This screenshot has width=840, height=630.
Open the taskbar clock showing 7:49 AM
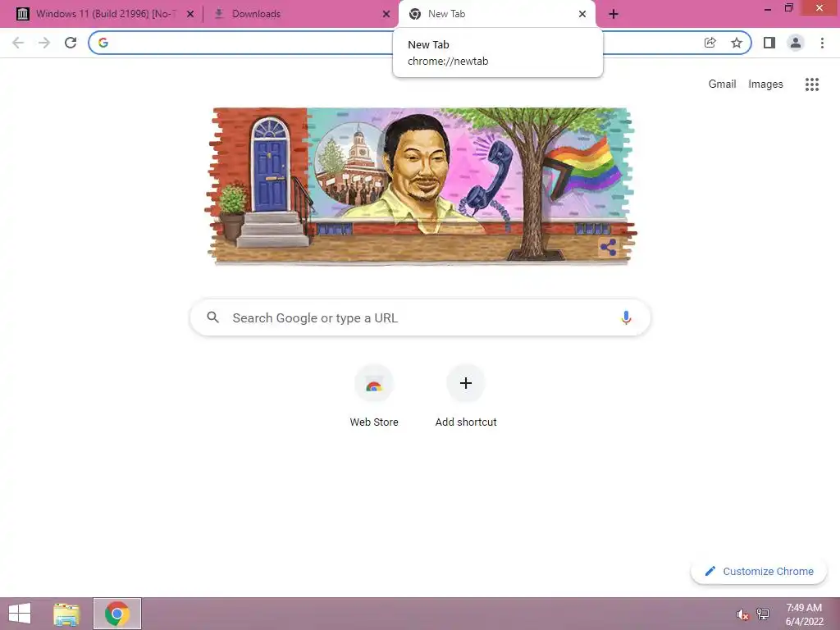point(804,614)
